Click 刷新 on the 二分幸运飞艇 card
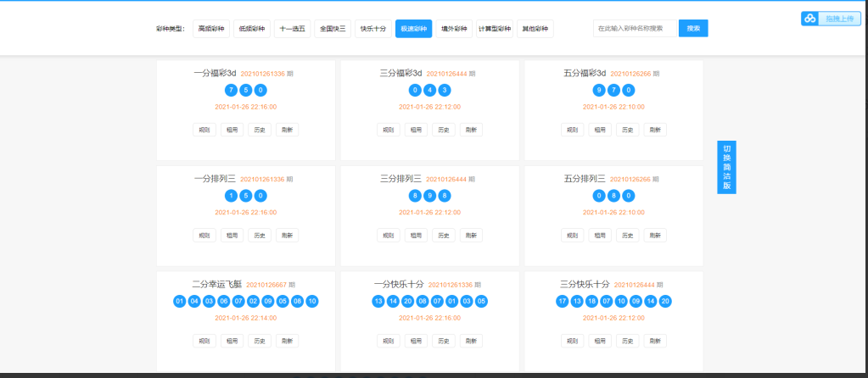Image resolution: width=868 pixels, height=378 pixels. (x=288, y=341)
